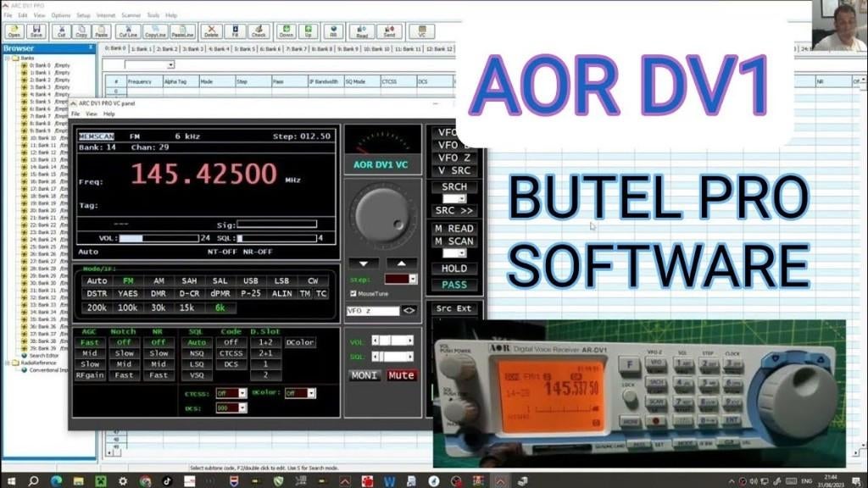
Task: Select the 15k IF bandwidth button
Action: pyautogui.click(x=186, y=308)
